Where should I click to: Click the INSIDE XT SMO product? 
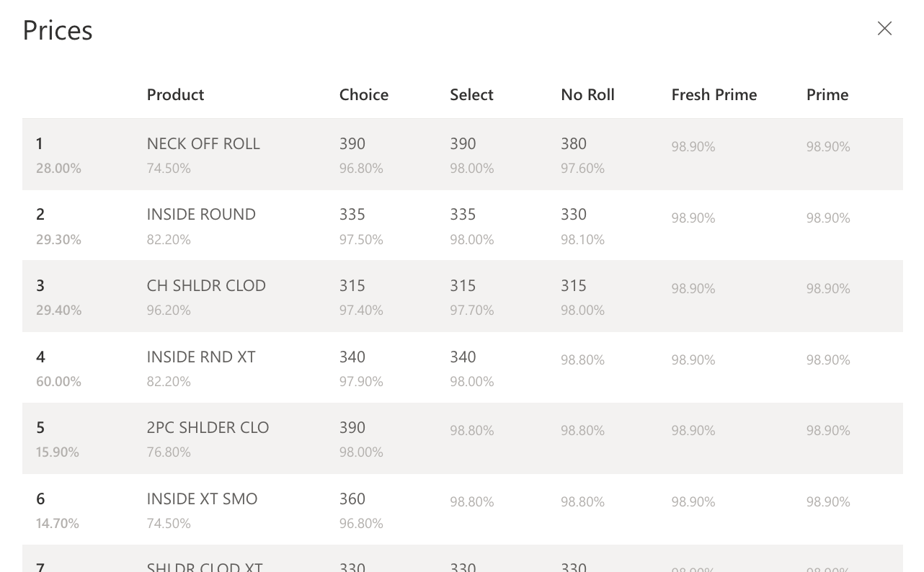tap(202, 499)
